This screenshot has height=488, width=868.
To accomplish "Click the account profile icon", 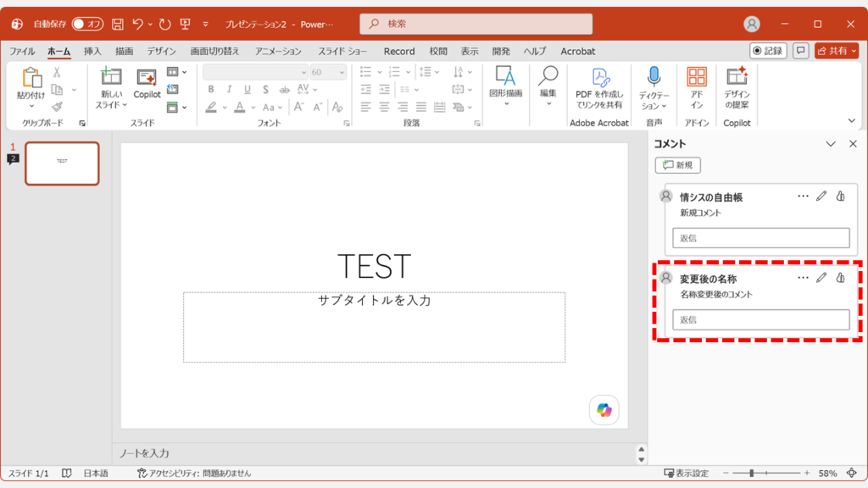I will pos(752,24).
